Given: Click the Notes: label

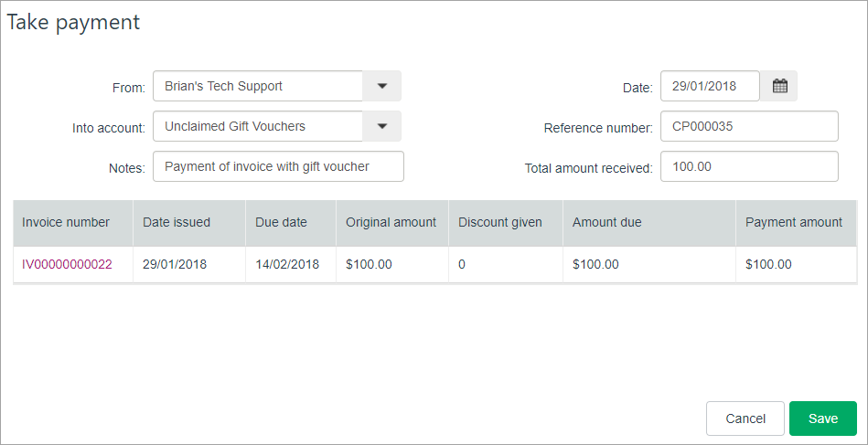Looking at the screenshot, I should (x=127, y=169).
